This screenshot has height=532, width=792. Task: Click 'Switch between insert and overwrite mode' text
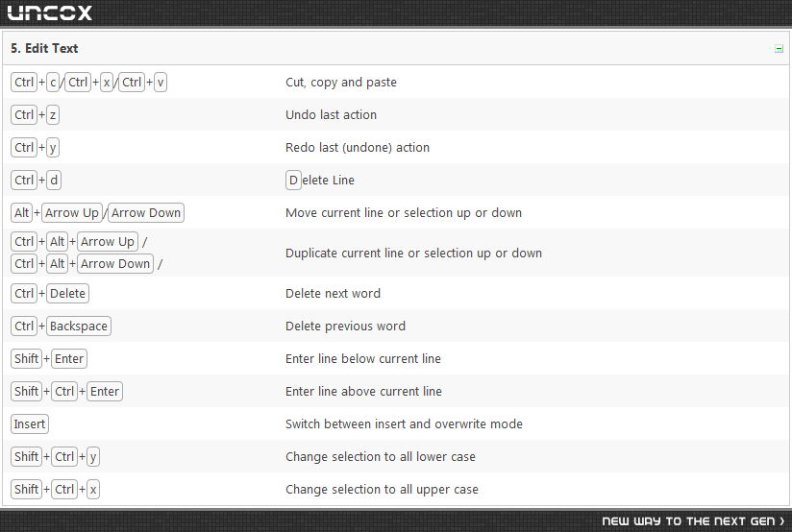tap(404, 424)
